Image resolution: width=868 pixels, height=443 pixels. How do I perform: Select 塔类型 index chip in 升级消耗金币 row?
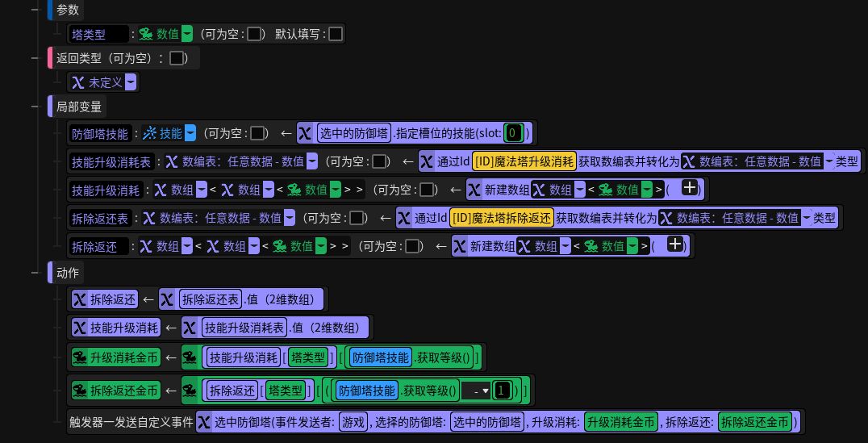308,357
